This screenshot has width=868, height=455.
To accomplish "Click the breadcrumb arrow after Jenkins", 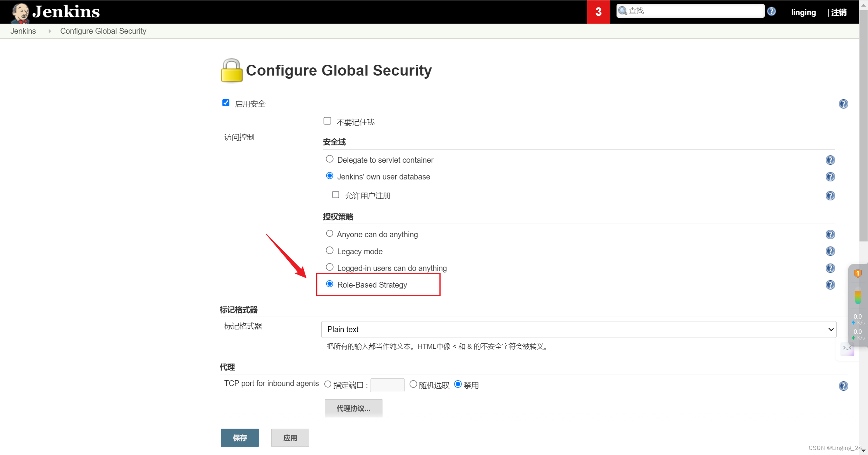I will click(50, 31).
